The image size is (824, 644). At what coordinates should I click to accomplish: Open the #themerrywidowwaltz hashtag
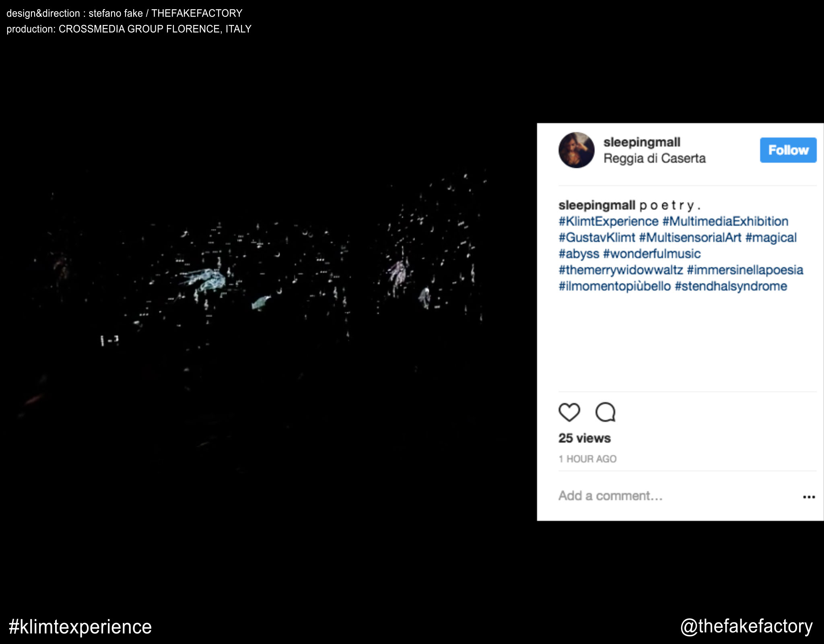621,270
